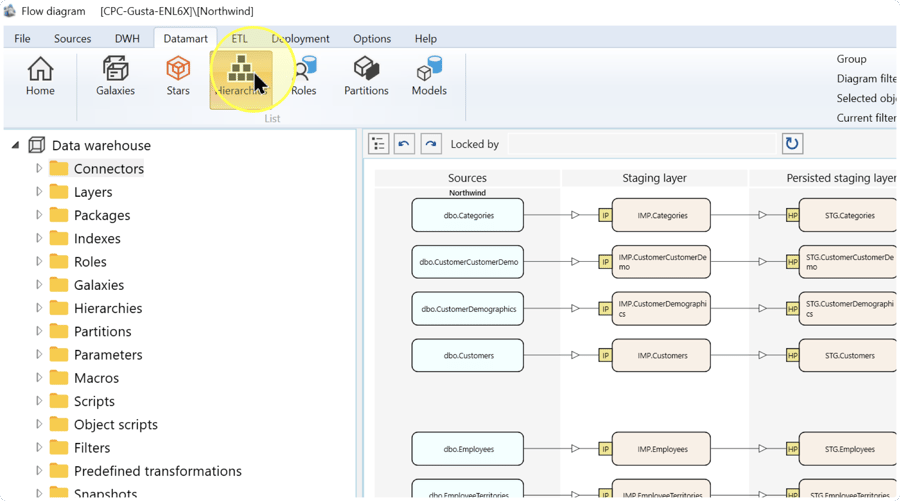Select the Predefined transformations tree item
The height and width of the screenshot is (501, 900).
[x=157, y=471]
